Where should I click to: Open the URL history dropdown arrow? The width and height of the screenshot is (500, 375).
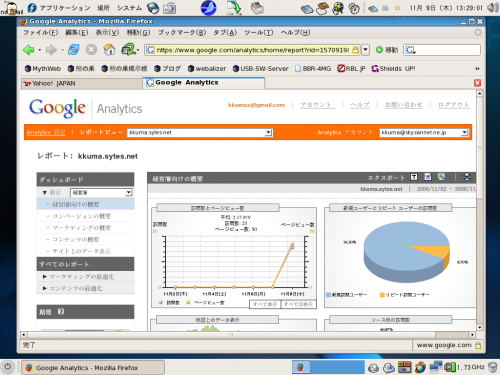click(366, 50)
